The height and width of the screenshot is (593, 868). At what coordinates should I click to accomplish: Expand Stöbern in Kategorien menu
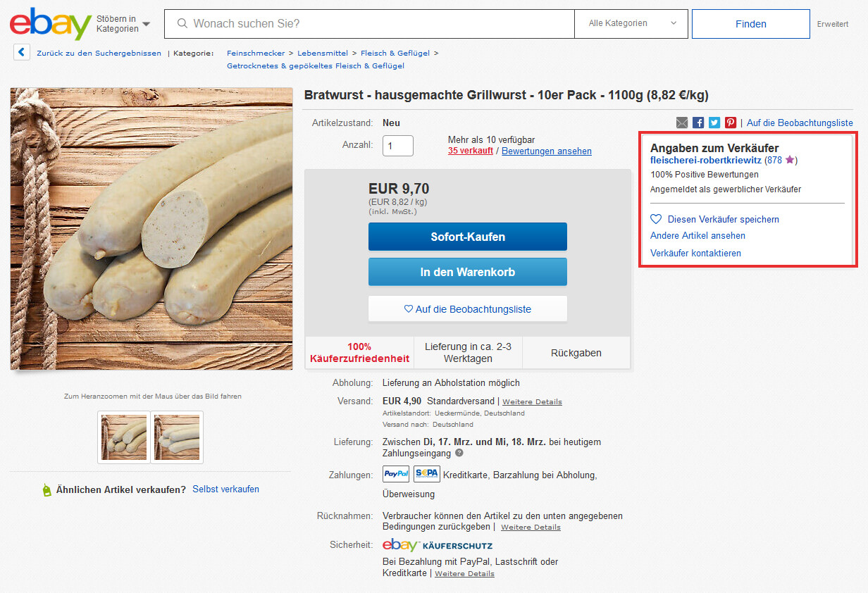tap(123, 24)
